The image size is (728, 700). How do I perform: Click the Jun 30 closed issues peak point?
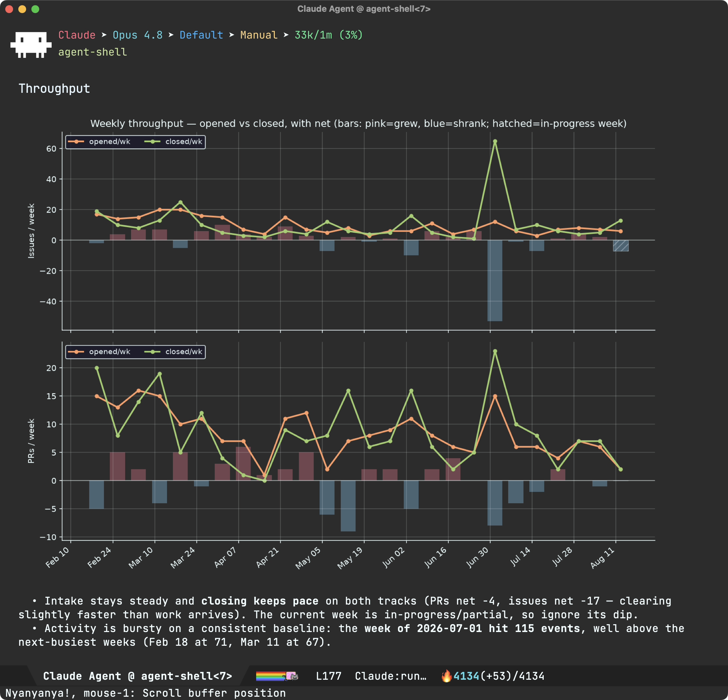495,142
